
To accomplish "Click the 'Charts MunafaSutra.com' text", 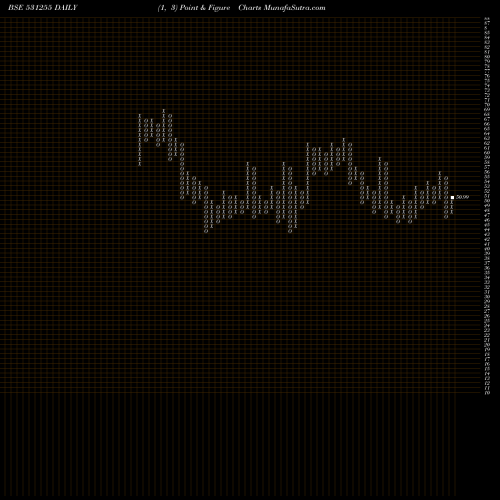I will point(282,8).
